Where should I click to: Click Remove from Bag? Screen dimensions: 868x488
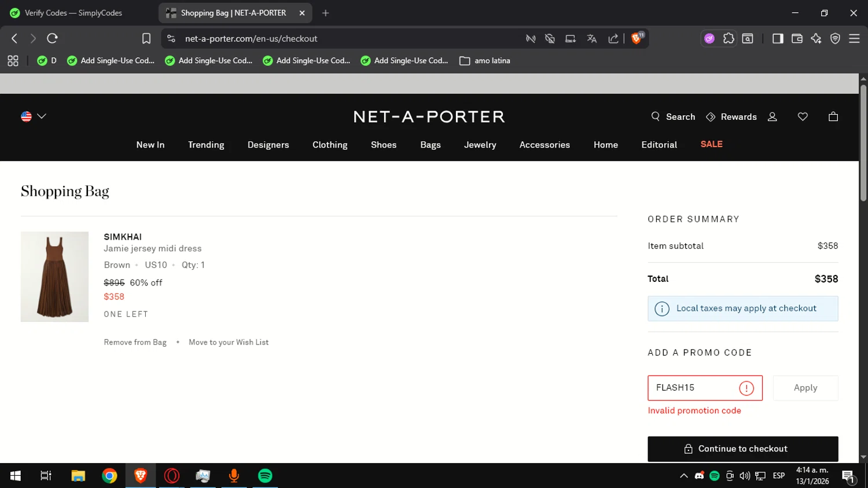point(135,342)
